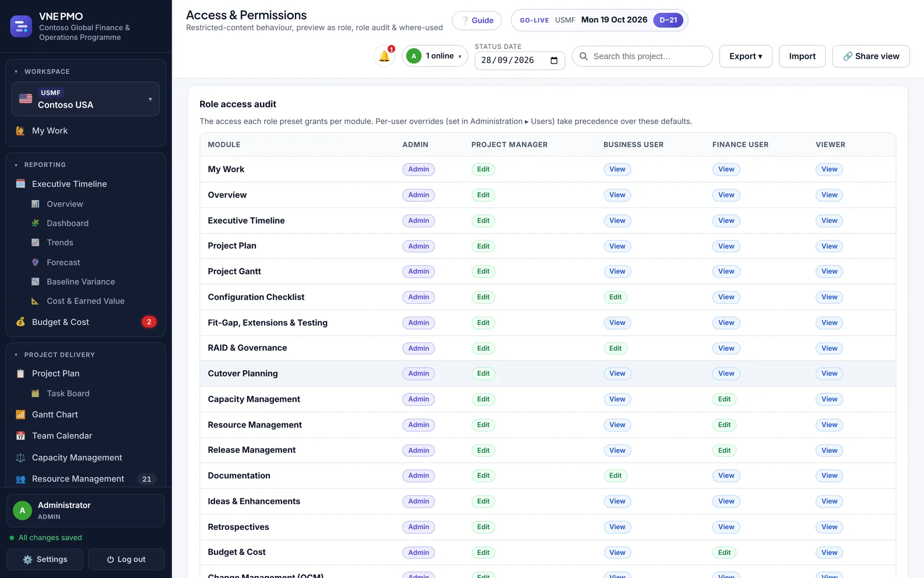Open the Project Plan clipboard icon
The width and height of the screenshot is (924, 578).
click(x=20, y=373)
